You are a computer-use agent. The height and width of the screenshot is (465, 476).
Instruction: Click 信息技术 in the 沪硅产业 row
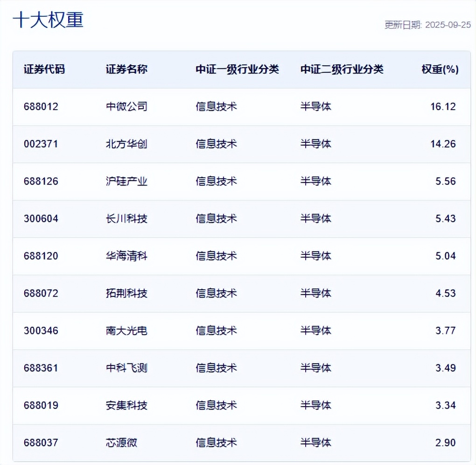point(216,181)
